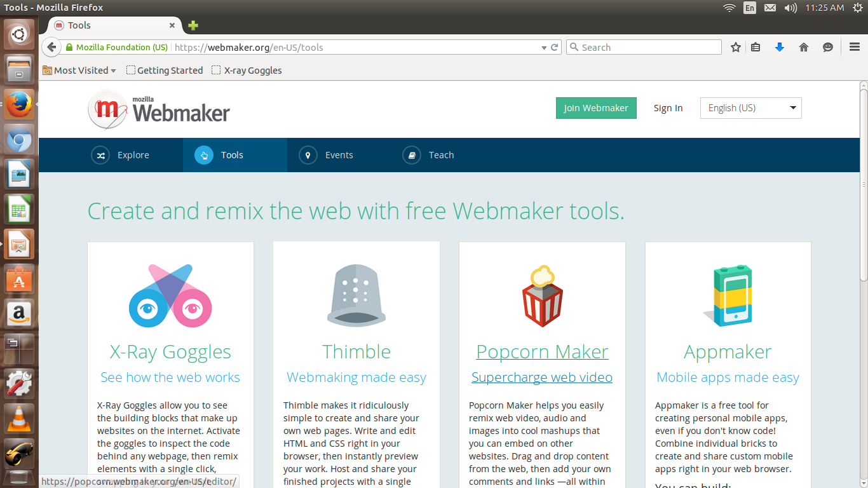Open VLC media player from launcher
This screenshot has width=868, height=488.
click(19, 419)
